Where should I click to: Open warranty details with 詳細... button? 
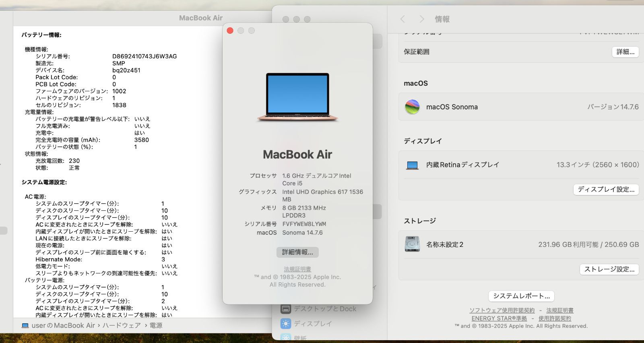tap(625, 52)
